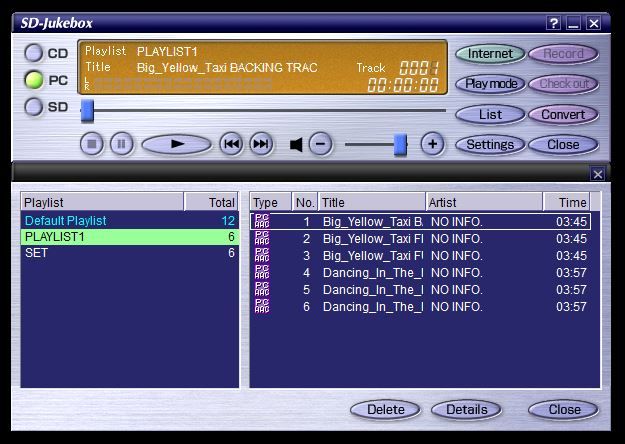
Task: Click the Convert button
Action: pyautogui.click(x=563, y=114)
